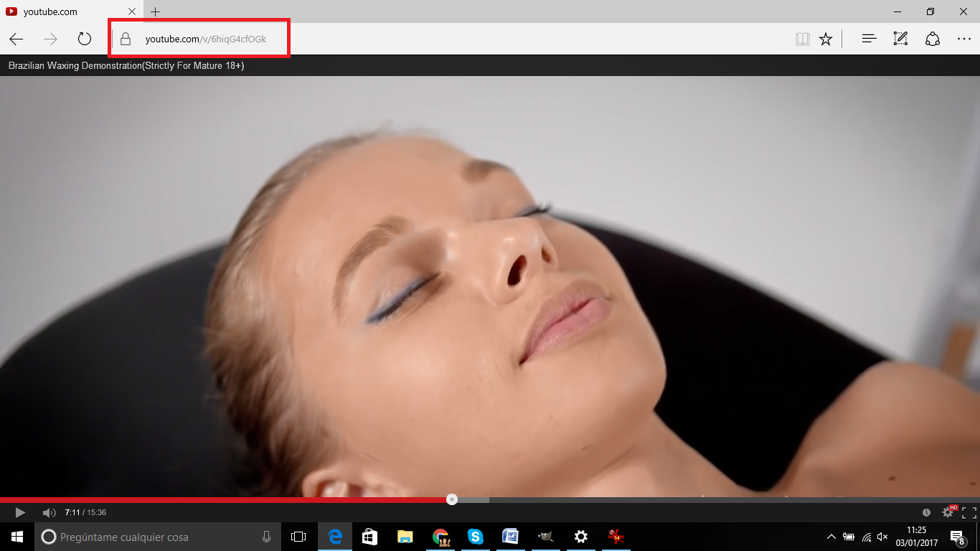
Task: Open the clock showing 11:25 03/01/2017
Action: click(917, 537)
